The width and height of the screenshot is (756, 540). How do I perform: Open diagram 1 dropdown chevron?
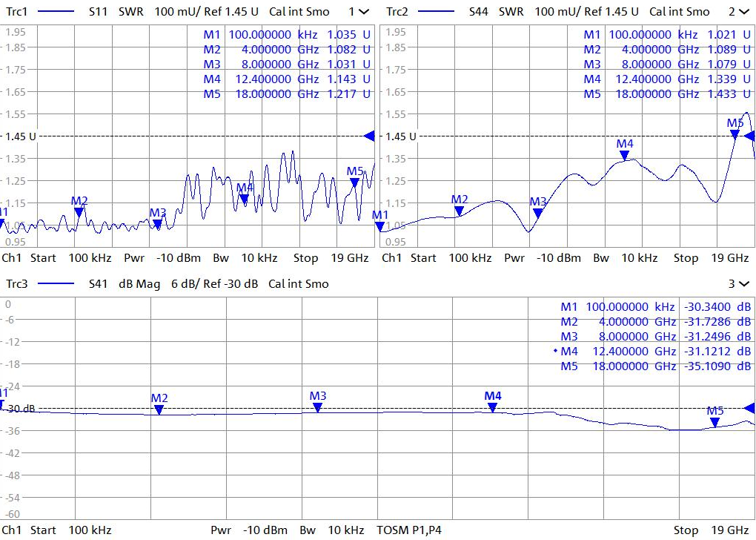coord(363,12)
